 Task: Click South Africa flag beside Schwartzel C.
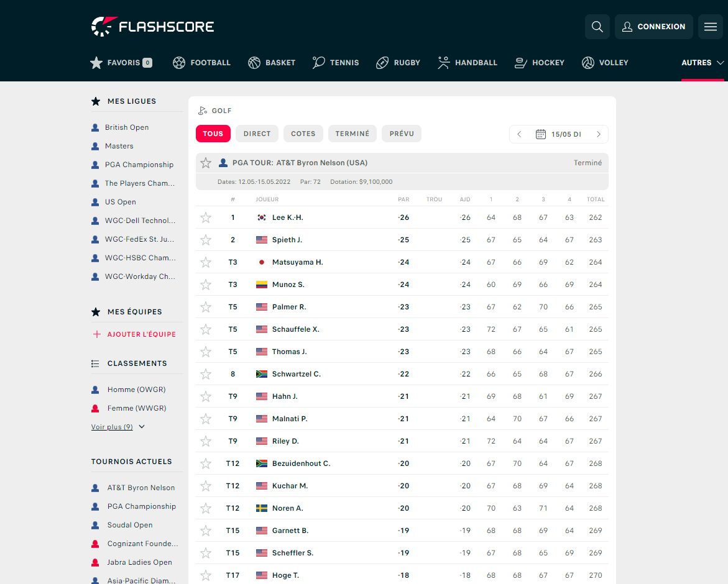click(262, 374)
